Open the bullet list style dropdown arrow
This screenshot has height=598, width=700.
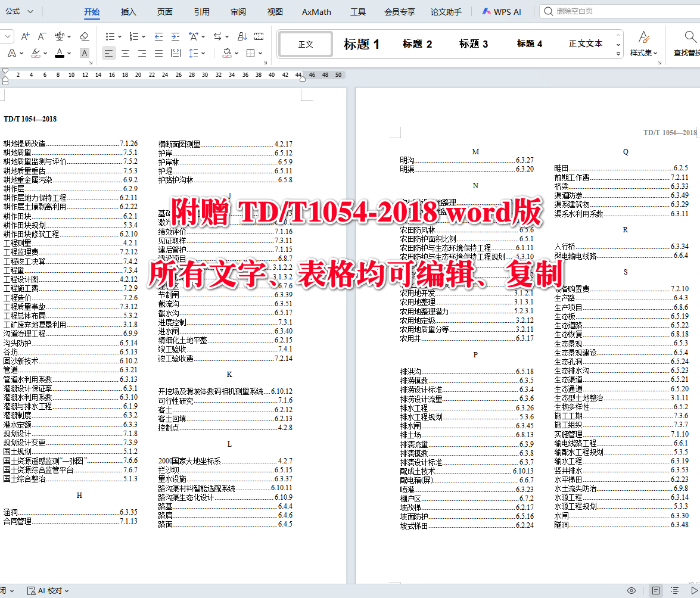(120, 36)
